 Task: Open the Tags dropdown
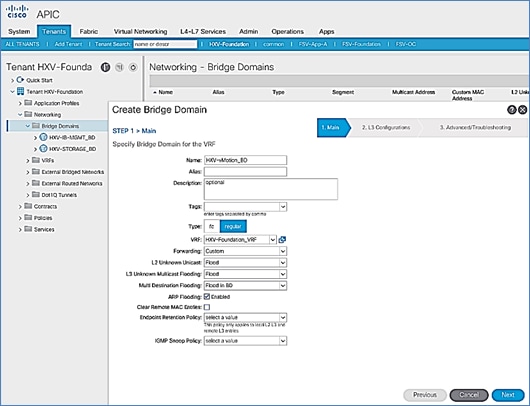[283, 207]
